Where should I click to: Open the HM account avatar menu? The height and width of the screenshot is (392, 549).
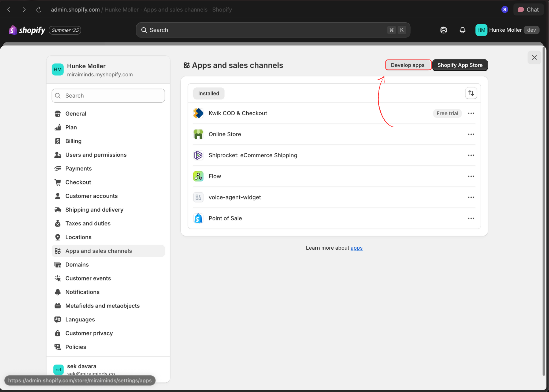point(481,30)
